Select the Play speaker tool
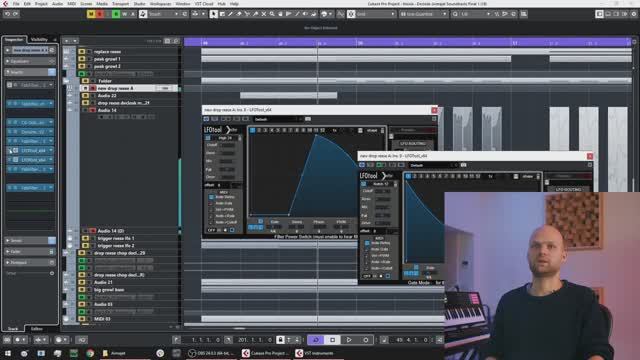640x360 pixels. pos(305,14)
